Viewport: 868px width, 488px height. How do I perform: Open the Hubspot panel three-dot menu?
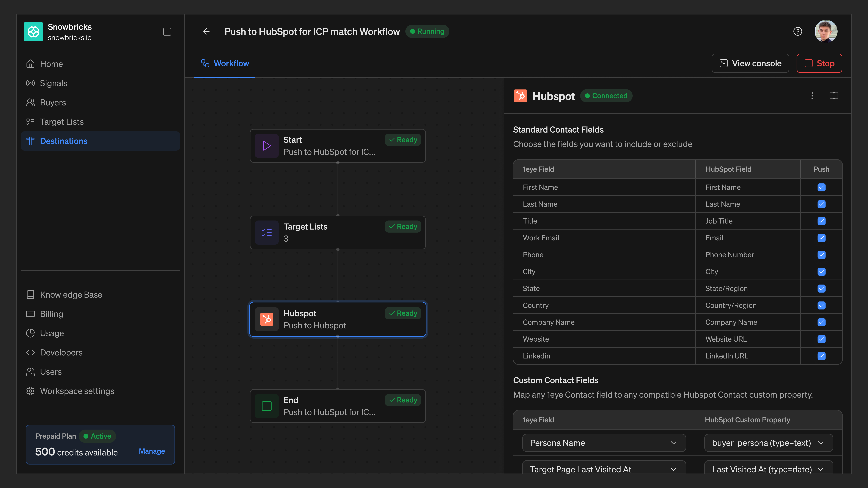click(x=812, y=96)
